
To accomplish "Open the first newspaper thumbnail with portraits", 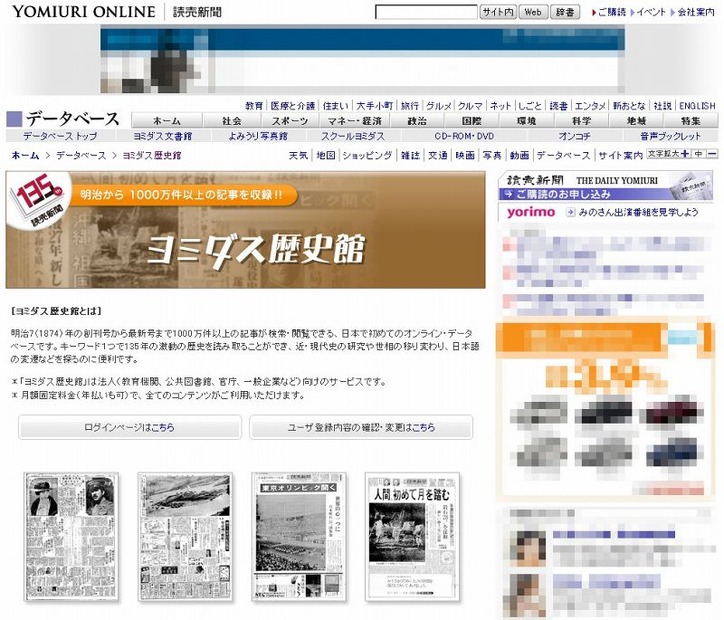I will [71, 536].
